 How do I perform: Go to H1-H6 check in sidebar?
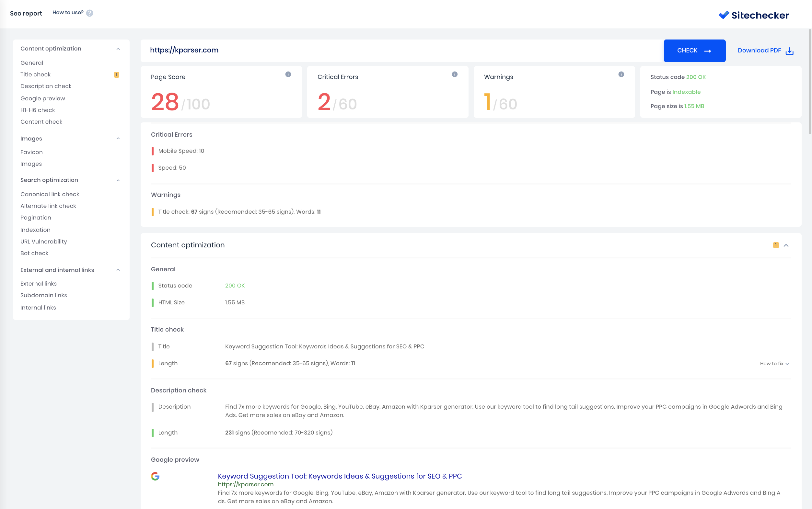coord(37,110)
